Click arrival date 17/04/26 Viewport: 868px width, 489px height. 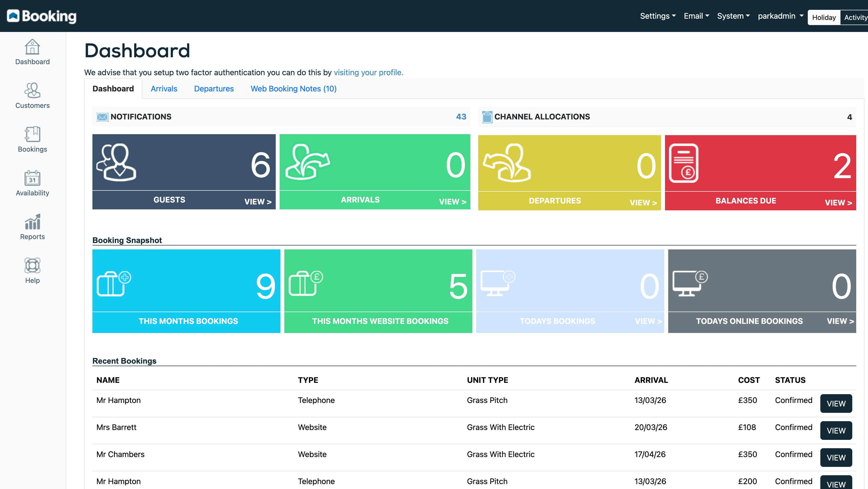[x=650, y=454]
